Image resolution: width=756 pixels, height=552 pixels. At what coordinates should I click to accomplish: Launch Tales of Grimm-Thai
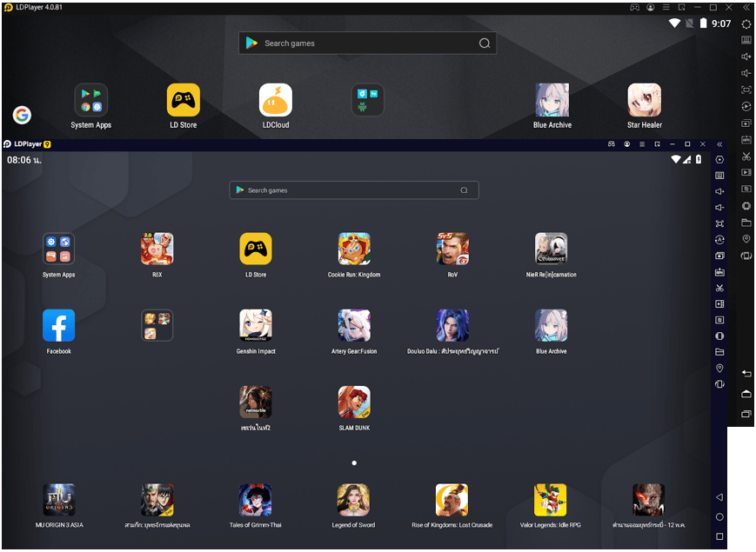[256, 500]
